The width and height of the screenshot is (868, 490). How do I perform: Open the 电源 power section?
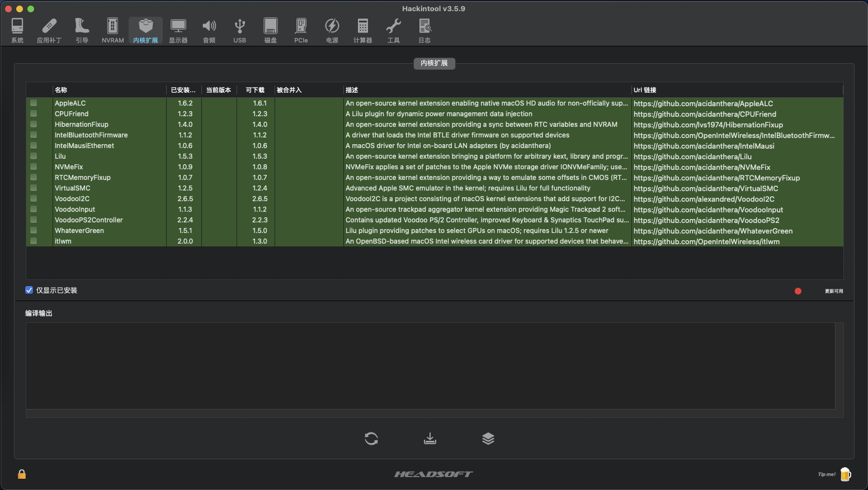pyautogui.click(x=332, y=30)
